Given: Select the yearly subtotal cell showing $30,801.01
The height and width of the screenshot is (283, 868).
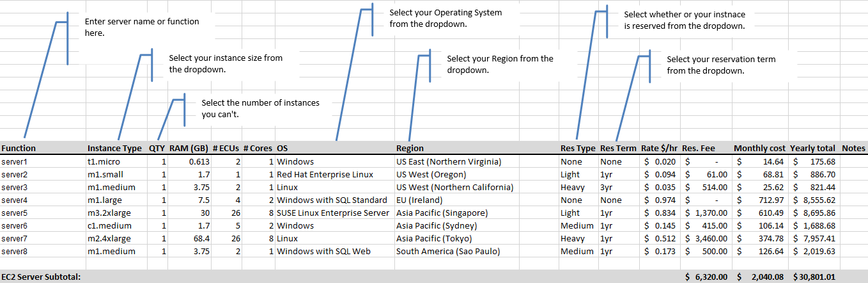Looking at the screenshot, I should click(813, 277).
